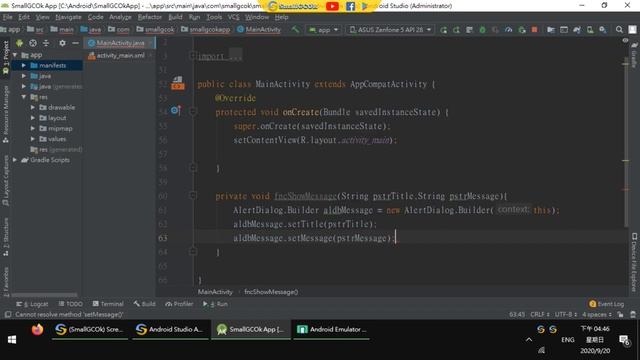Open the SDK Manager toolbar icon

[x=603, y=30]
